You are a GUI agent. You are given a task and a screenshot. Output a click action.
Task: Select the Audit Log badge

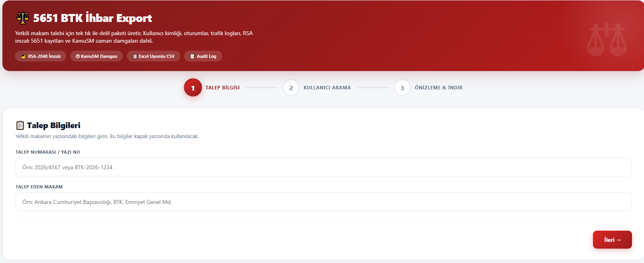coord(203,56)
